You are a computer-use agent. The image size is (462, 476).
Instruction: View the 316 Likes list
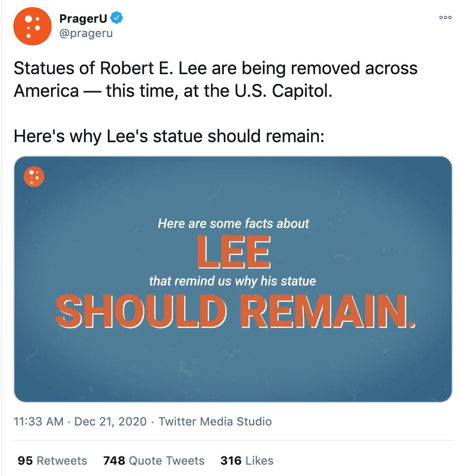(247, 461)
